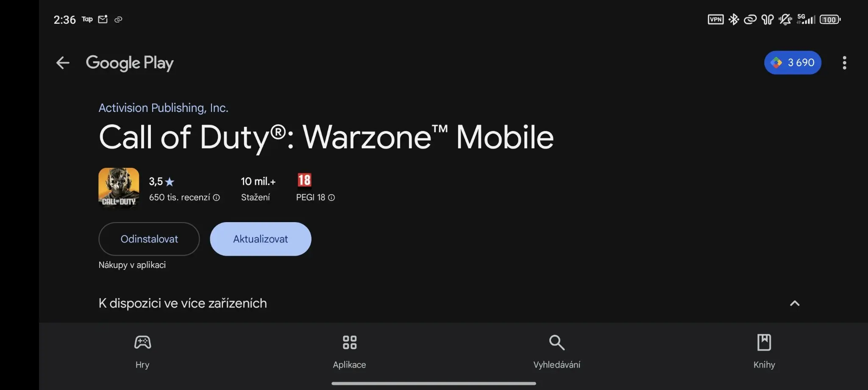Image resolution: width=868 pixels, height=390 pixels.
Task: Click the Odinstalovat button
Action: point(149,239)
